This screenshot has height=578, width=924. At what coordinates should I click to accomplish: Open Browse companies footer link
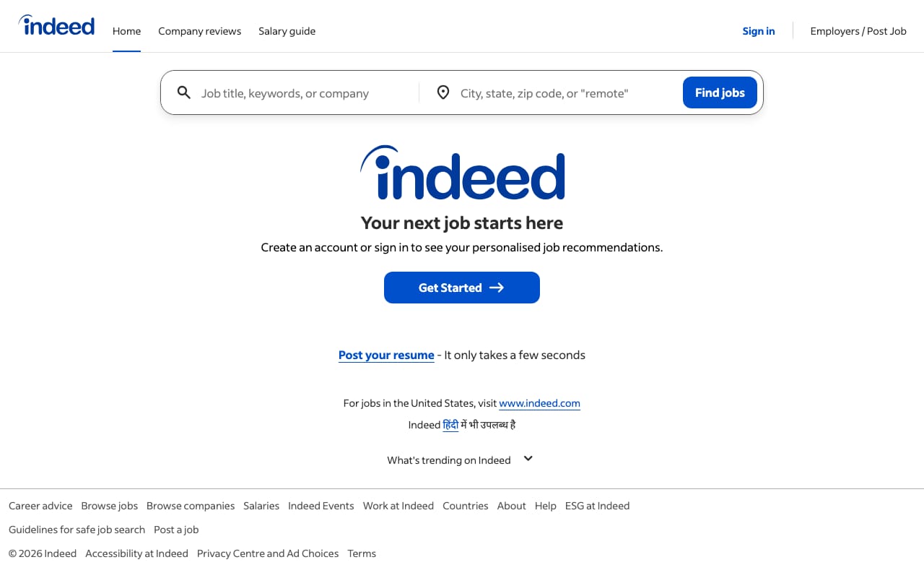click(191, 506)
